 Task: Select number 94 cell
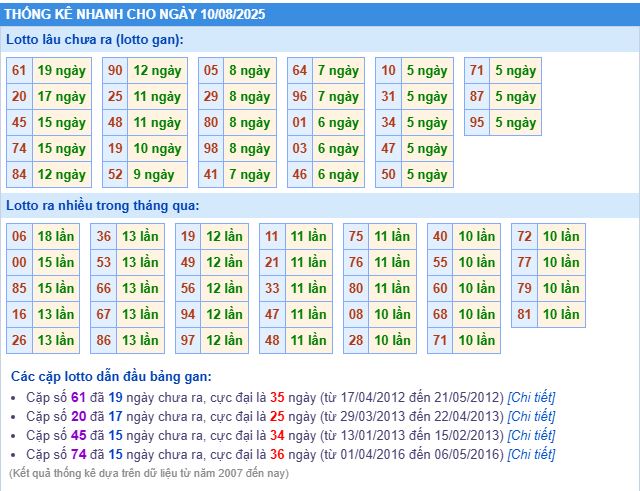point(188,314)
